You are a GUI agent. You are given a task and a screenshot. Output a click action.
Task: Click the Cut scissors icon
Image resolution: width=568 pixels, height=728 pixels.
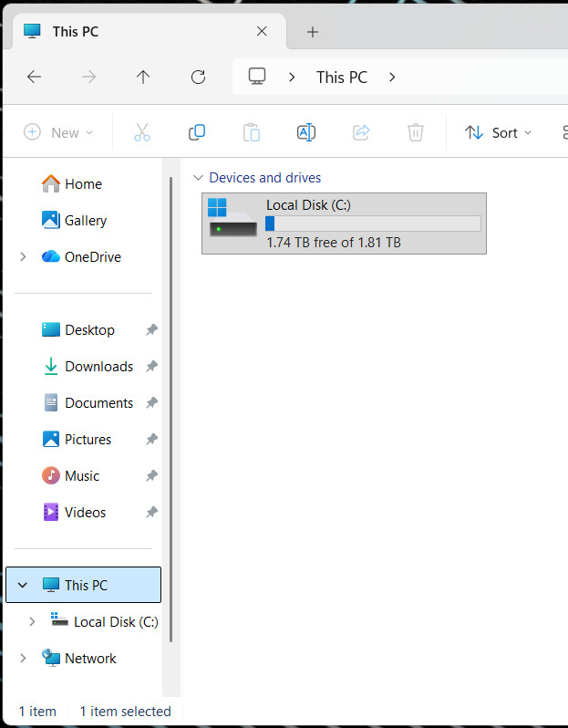[x=142, y=133]
